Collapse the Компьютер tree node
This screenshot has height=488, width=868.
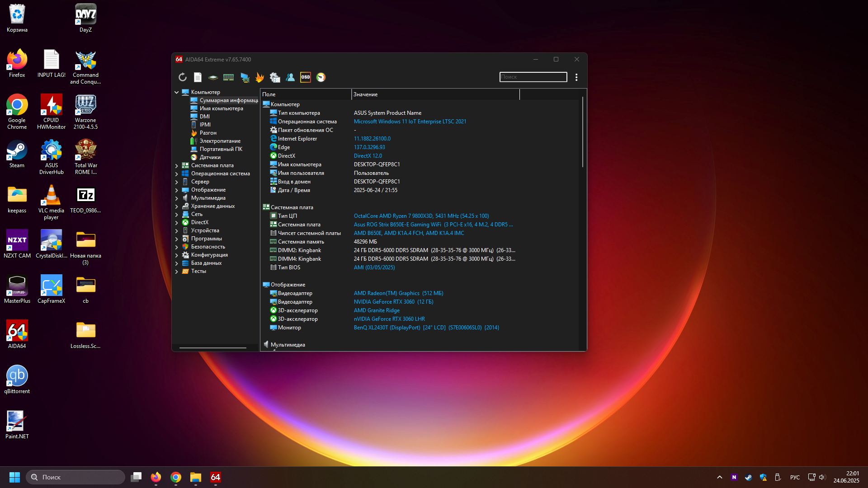tap(177, 92)
